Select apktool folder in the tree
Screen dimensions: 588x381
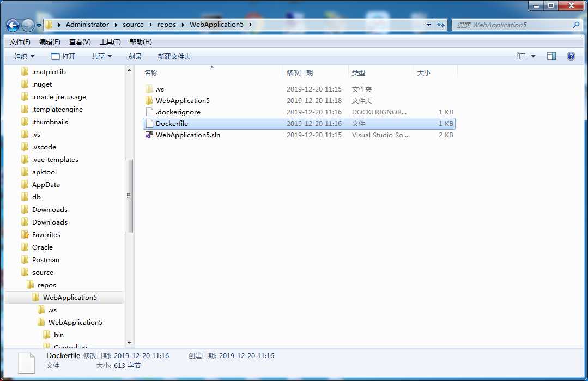(44, 172)
